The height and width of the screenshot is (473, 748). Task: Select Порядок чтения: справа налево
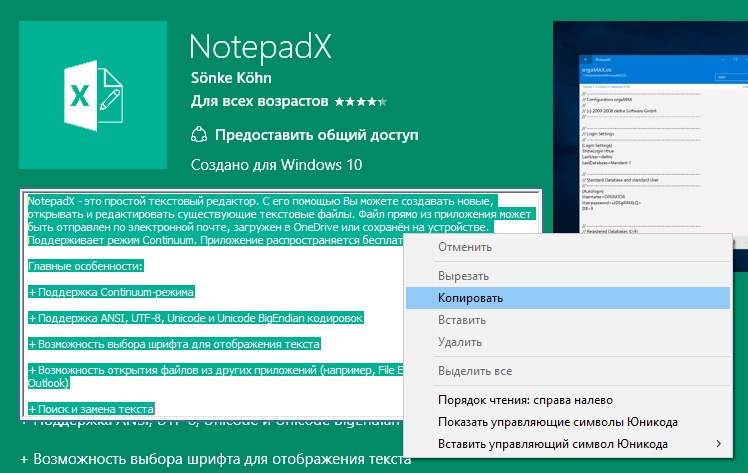pyautogui.click(x=568, y=400)
